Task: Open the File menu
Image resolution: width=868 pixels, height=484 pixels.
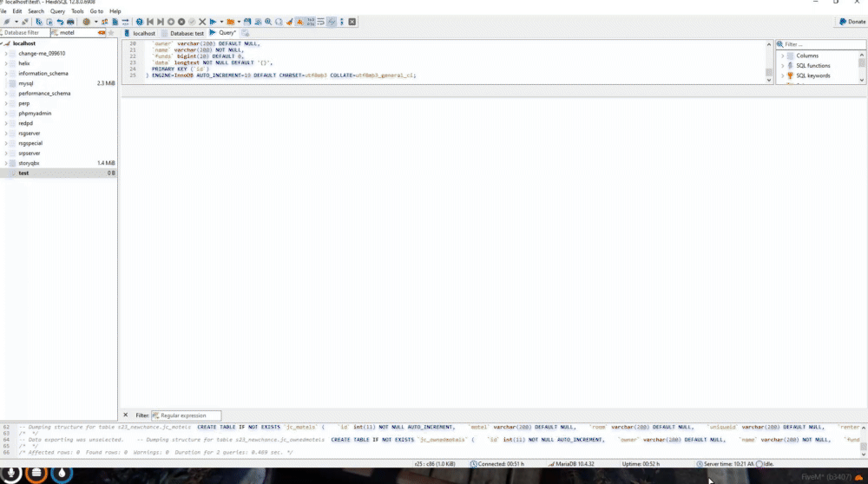Action: tap(3, 11)
